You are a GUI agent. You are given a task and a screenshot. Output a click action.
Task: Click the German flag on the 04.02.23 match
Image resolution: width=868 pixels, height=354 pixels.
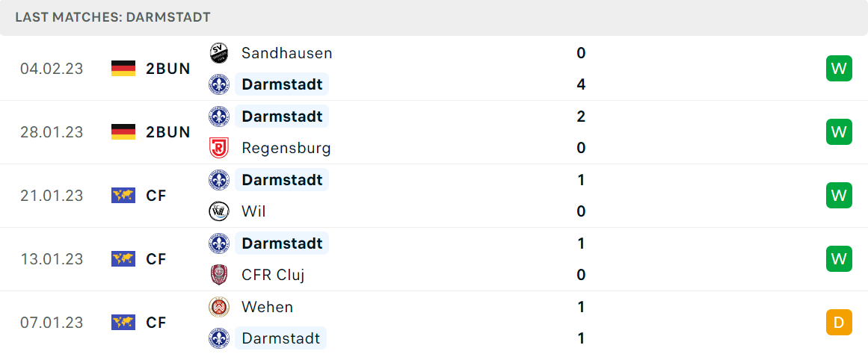point(123,69)
